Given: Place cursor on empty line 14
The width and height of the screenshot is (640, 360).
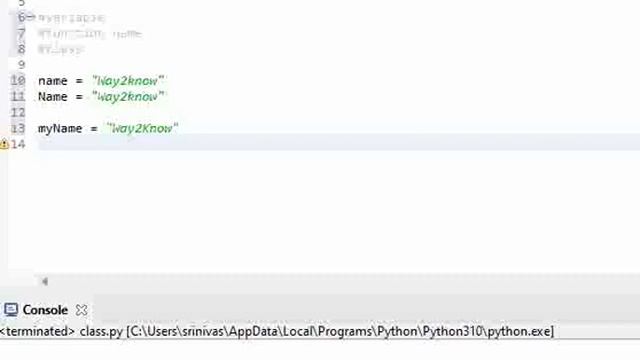Looking at the screenshot, I should (339, 144).
